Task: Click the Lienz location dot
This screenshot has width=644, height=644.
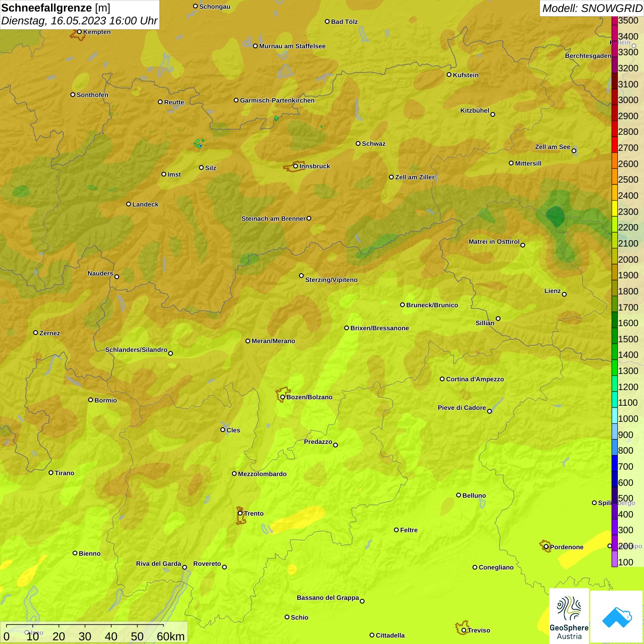Action: coord(564,294)
